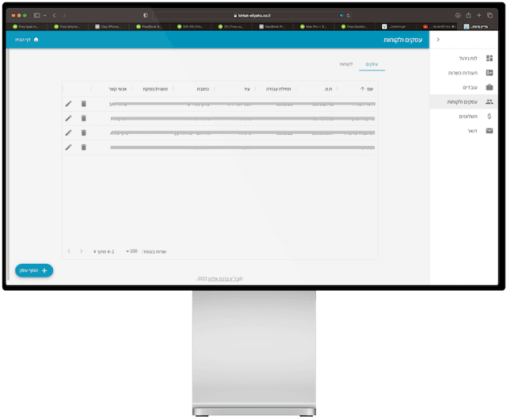This screenshot has height=420, width=507.
Task: Open דואר mail in sidebar
Action: coord(463,131)
